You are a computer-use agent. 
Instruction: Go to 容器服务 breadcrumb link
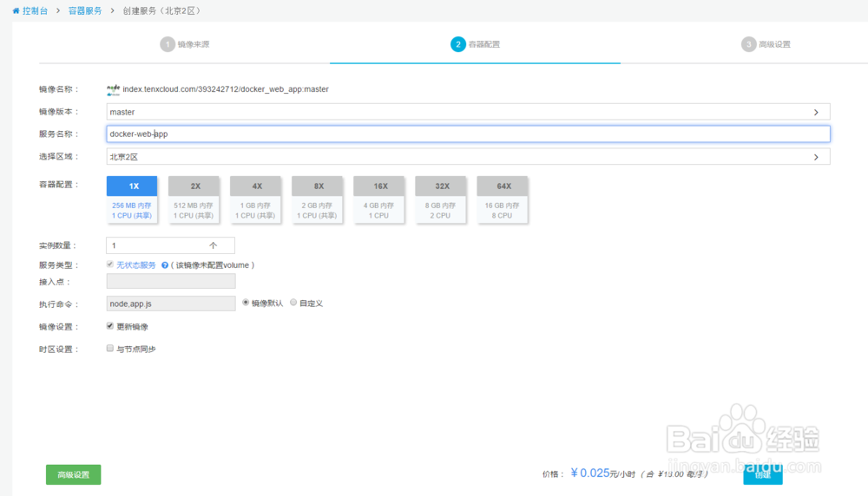tap(85, 10)
